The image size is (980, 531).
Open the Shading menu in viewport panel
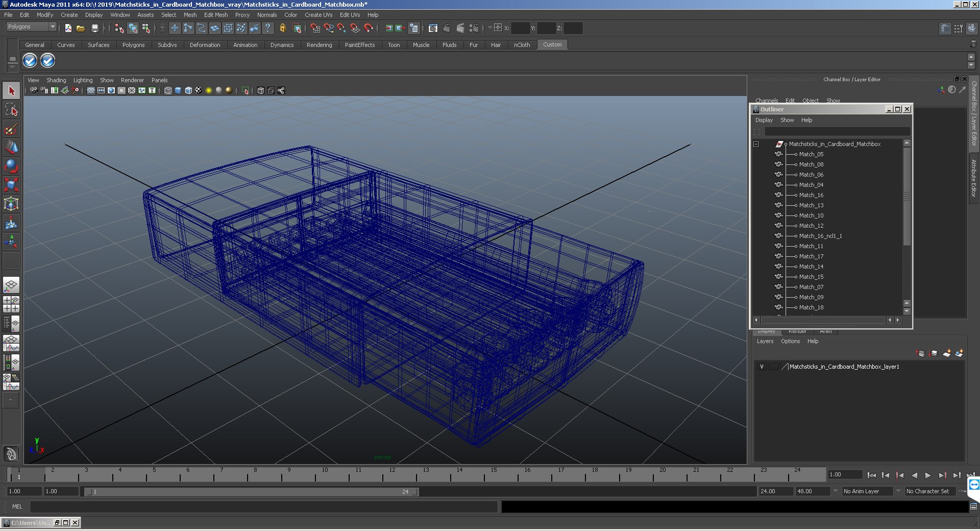tap(56, 80)
